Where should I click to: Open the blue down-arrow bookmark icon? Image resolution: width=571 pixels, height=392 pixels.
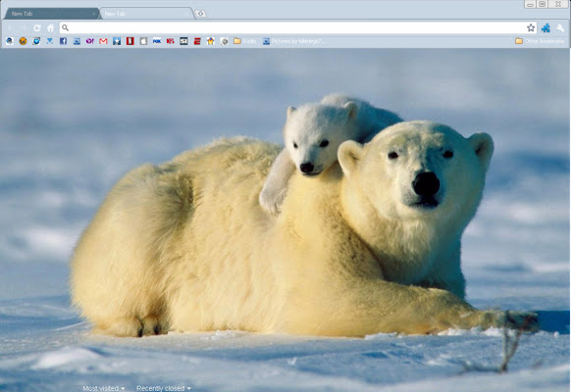(49, 41)
